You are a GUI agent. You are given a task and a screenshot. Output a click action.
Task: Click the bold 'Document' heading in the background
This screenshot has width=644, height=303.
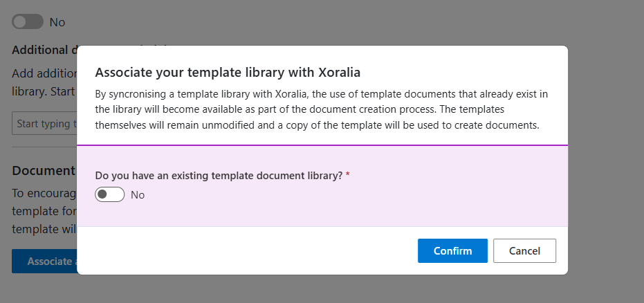tap(44, 170)
